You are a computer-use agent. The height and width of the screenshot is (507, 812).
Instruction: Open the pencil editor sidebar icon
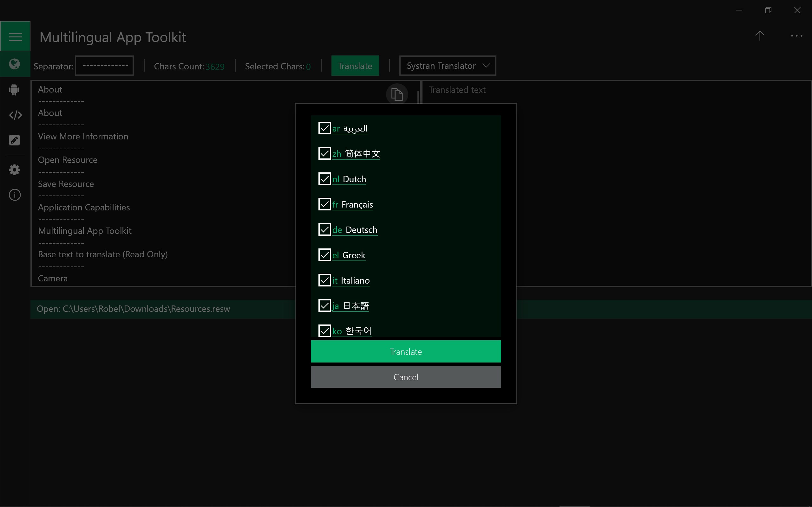pos(14,140)
